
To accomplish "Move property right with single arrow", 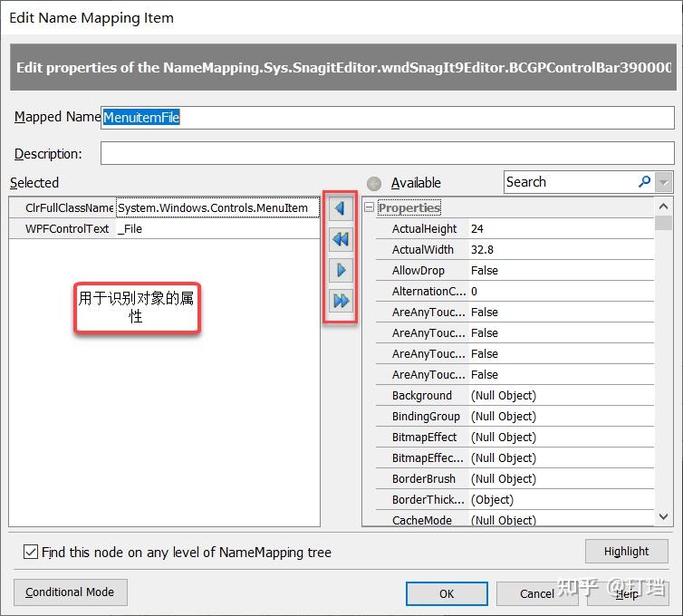I will coord(341,270).
